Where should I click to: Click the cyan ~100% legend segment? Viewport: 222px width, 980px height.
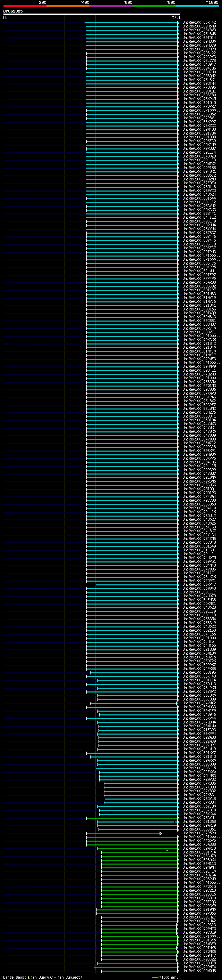tap(197, 6)
